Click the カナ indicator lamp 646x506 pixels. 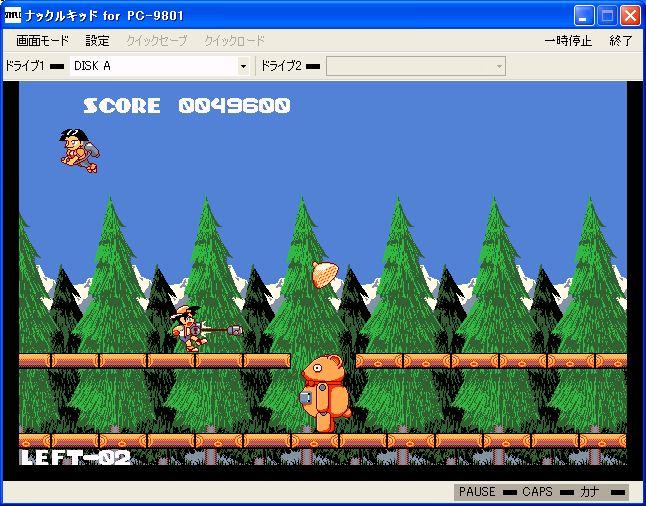click(x=618, y=492)
